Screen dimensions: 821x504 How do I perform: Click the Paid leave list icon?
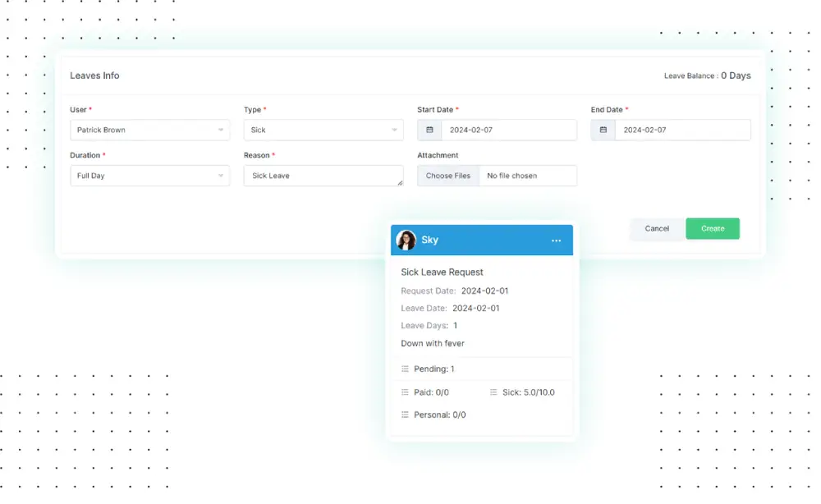(405, 392)
